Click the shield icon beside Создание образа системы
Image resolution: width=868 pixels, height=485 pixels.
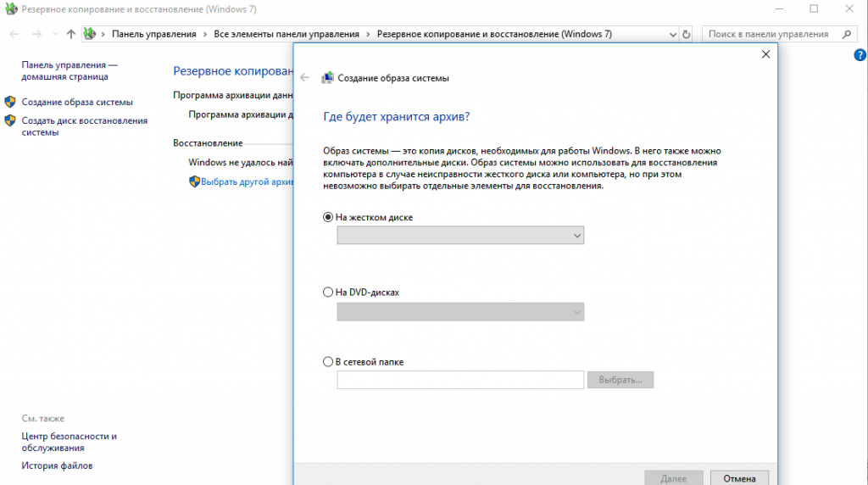click(10, 102)
